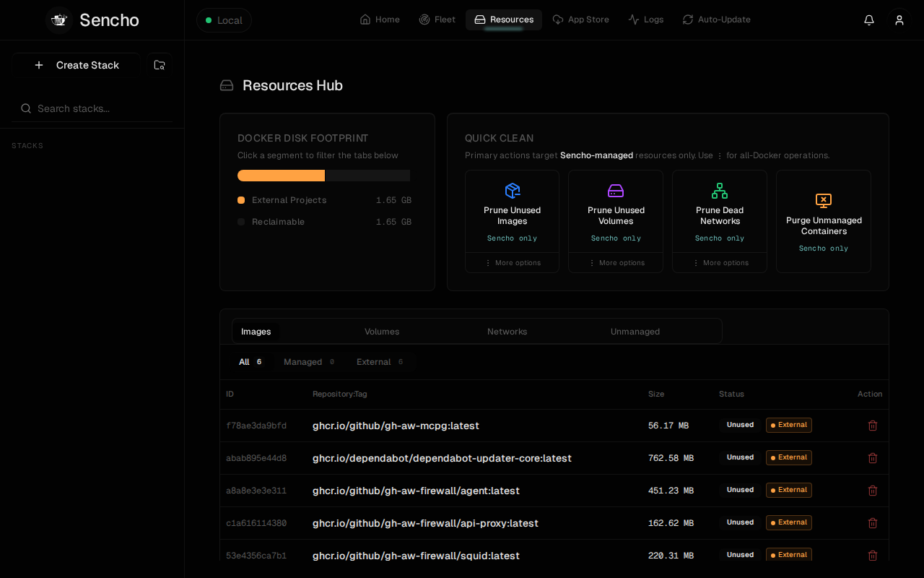This screenshot has width=924, height=578.
Task: Click the Size column header
Action: (x=656, y=394)
